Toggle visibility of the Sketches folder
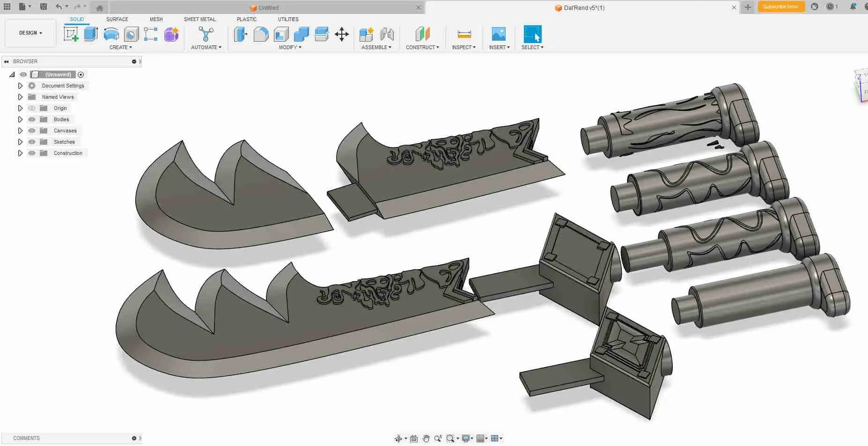 [32, 142]
